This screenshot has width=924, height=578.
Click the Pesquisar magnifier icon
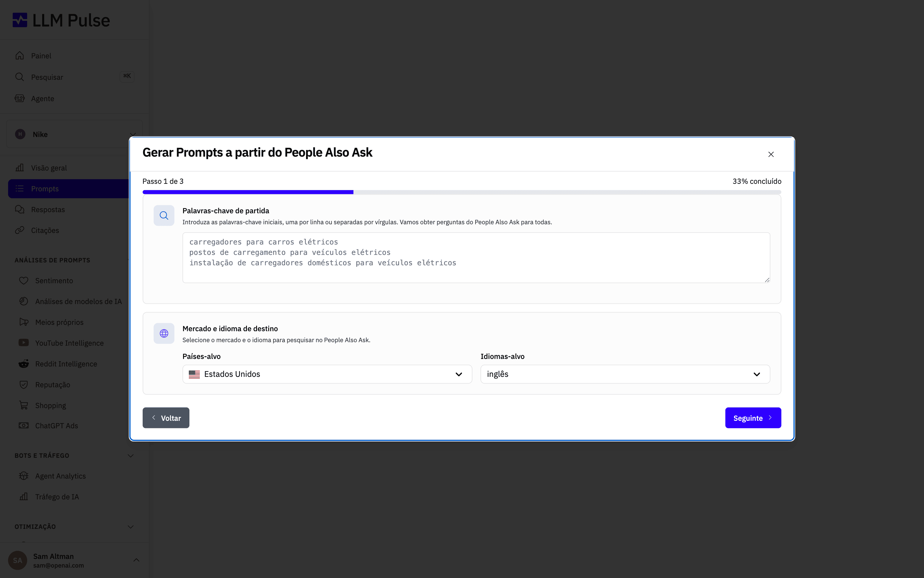(19, 77)
